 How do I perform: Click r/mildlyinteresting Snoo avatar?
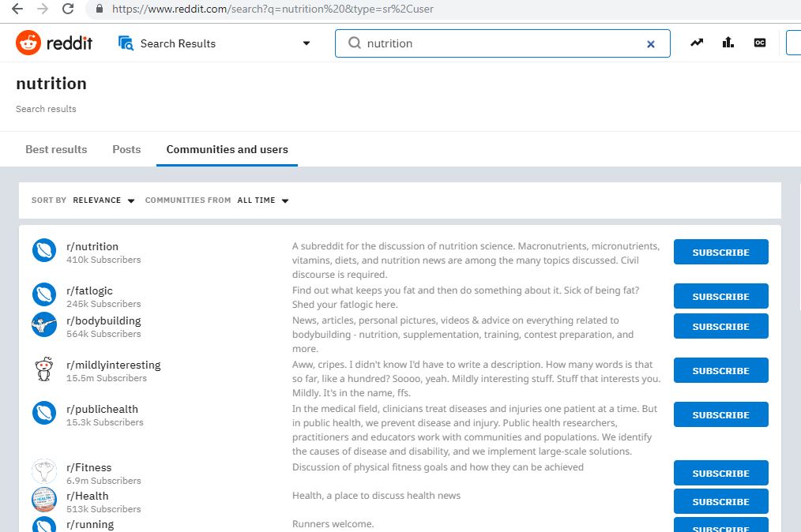pyautogui.click(x=44, y=369)
